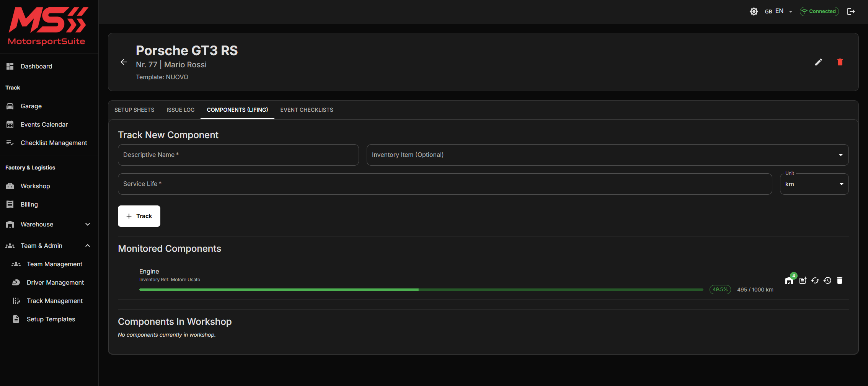Click the warehouse stock icon for Engine
Image resolution: width=868 pixels, height=386 pixels.
pyautogui.click(x=789, y=281)
